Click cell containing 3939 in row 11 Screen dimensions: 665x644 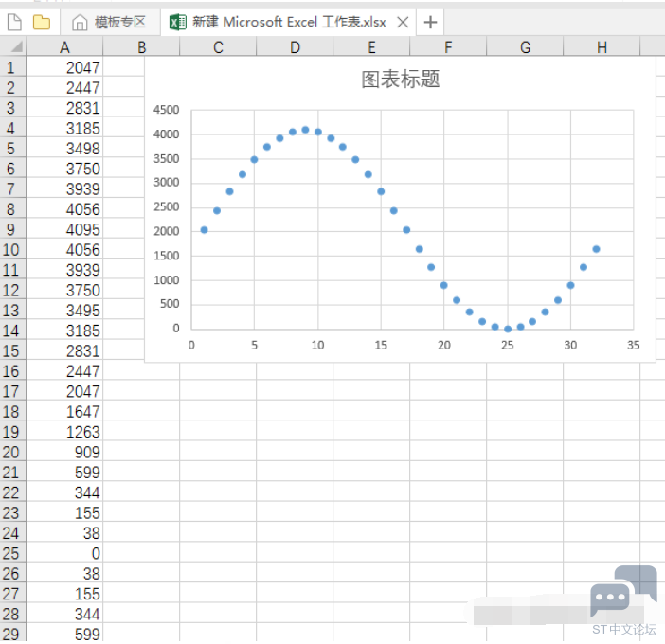click(x=64, y=270)
